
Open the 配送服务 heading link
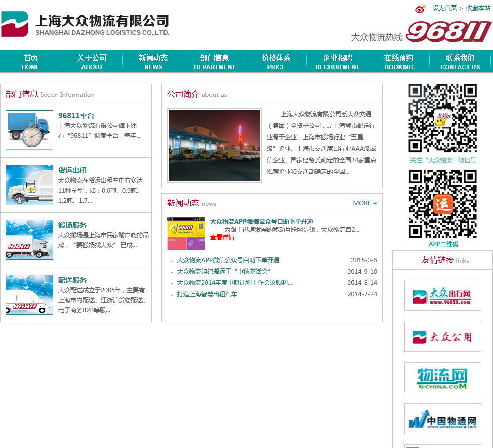(x=72, y=280)
